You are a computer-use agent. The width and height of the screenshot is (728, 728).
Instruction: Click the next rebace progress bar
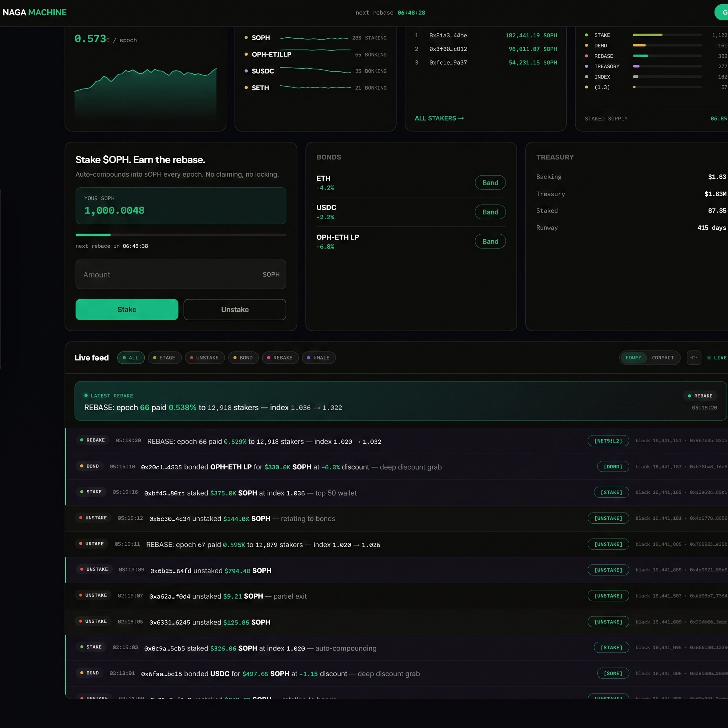coord(181,235)
